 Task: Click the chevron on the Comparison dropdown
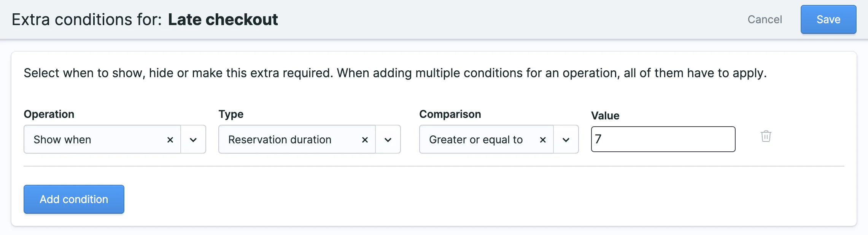(x=566, y=140)
